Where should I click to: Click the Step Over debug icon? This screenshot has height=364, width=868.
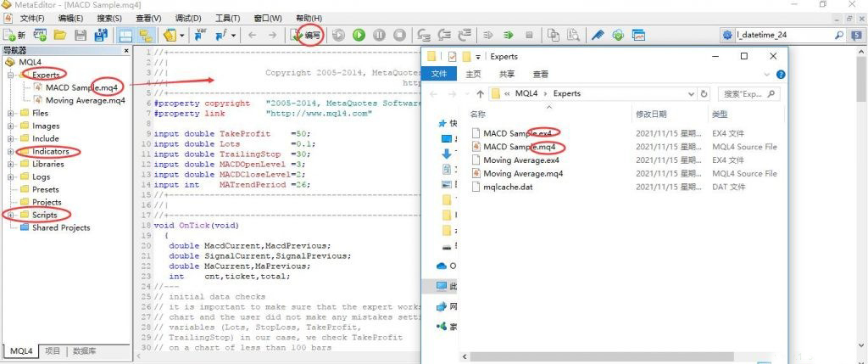coord(445,35)
